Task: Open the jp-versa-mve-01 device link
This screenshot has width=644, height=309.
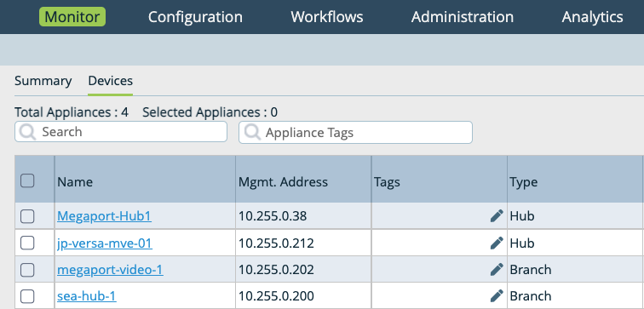Action: tap(105, 243)
